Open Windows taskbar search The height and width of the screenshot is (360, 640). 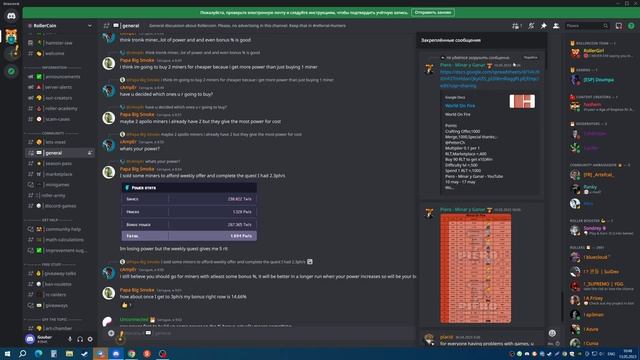[x=22, y=353]
